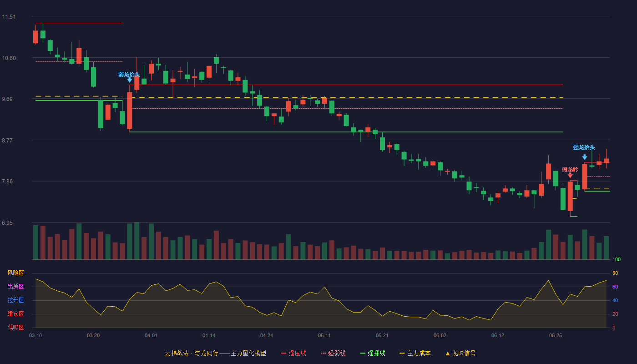Image resolution: width=637 pixels, height=364 pixels.
Task: Click the red arrow under 假龙吟
Action: point(570,175)
